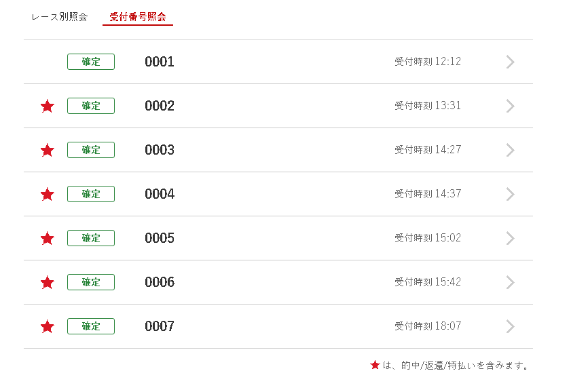Click the 的中/返還/特払い legend note
588x390 pixels.
click(x=456, y=366)
